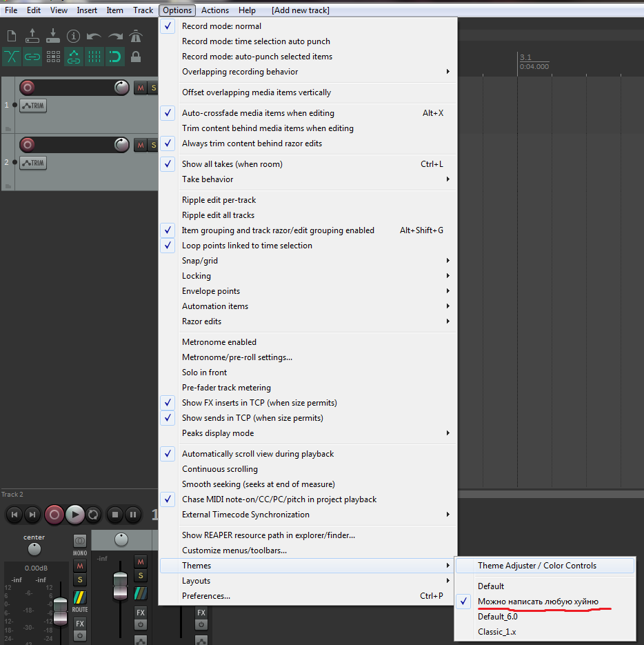Go to project start in transport
The height and width of the screenshot is (645, 644).
[x=14, y=515]
